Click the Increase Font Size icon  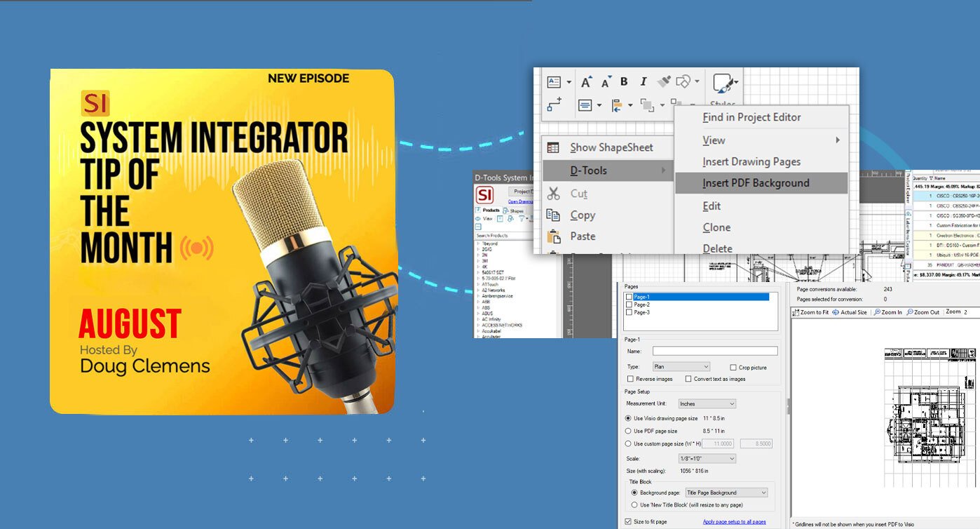point(587,82)
